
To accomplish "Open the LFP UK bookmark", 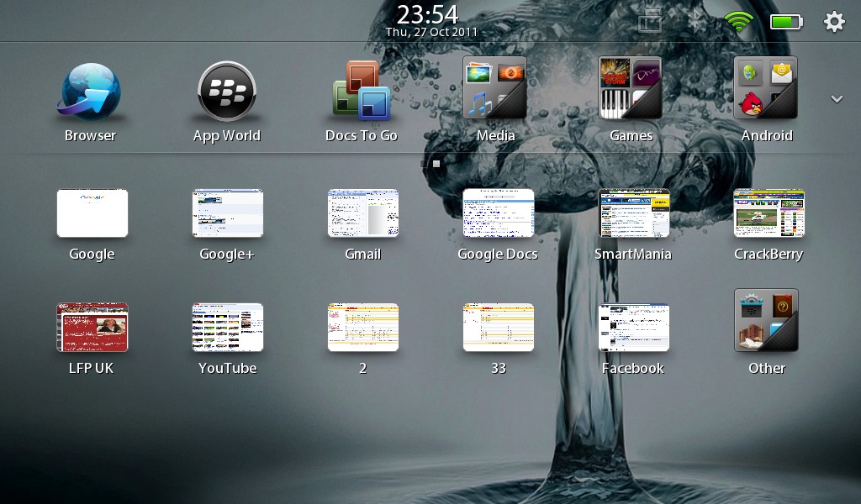I will click(92, 327).
